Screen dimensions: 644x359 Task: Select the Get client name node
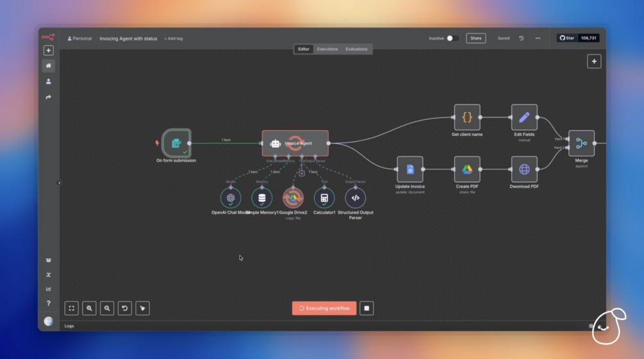click(467, 117)
